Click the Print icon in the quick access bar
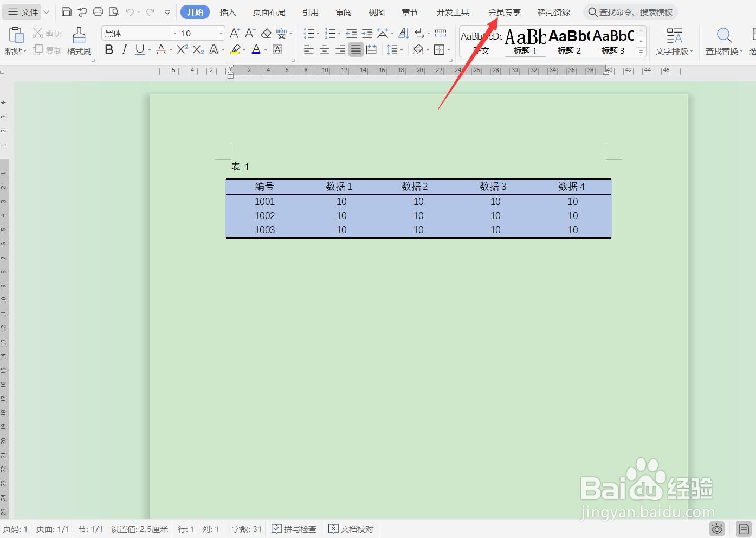Screen dimensions: 756x538 [98, 11]
